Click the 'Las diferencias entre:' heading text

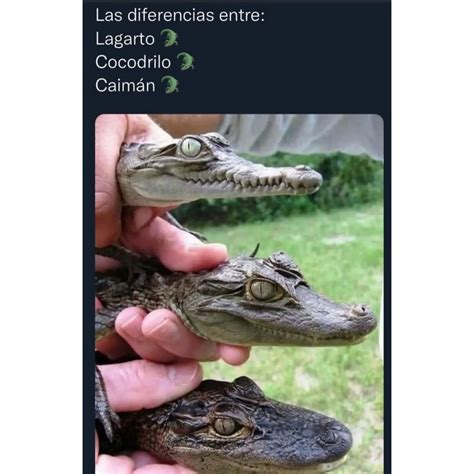180,15
